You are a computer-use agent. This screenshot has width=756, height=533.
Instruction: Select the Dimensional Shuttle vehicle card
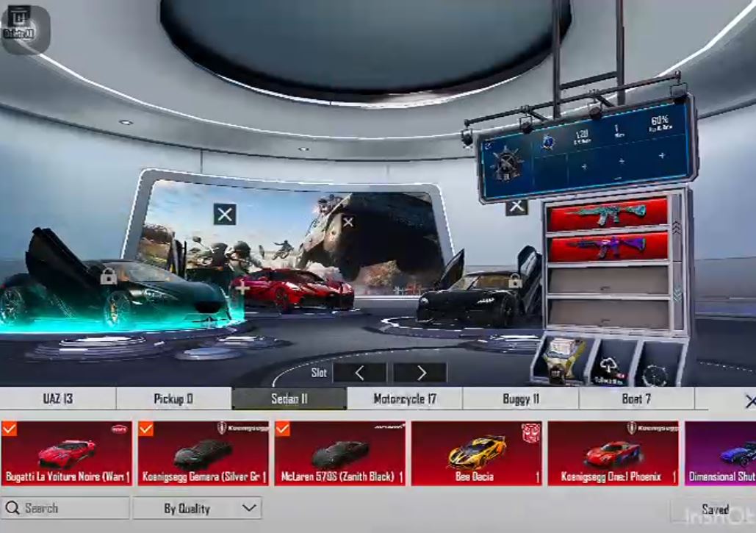720,453
